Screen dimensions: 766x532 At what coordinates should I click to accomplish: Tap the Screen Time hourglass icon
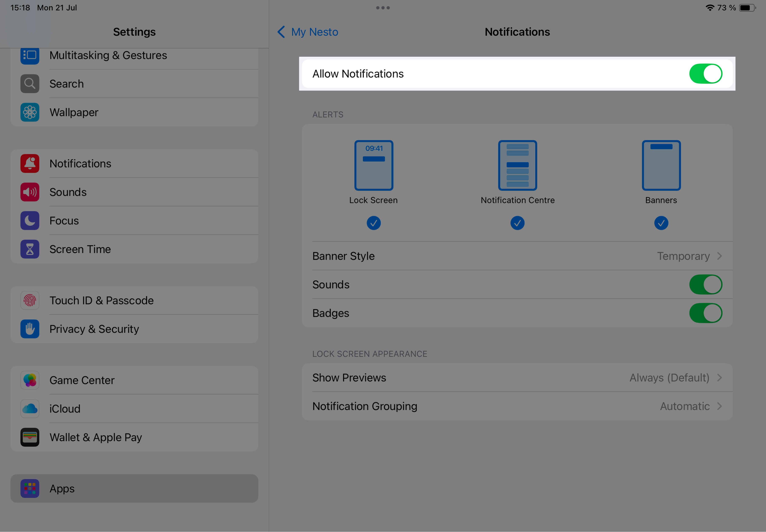(30, 249)
